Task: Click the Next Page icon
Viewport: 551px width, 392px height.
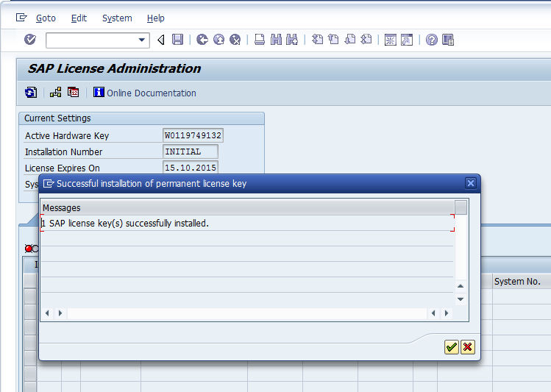Action: 350,40
